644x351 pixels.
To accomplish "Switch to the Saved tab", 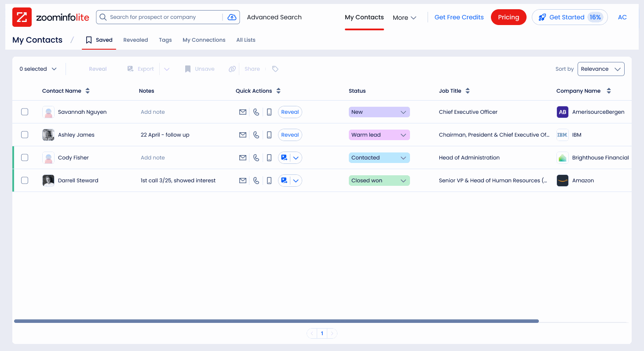I will [x=99, y=40].
